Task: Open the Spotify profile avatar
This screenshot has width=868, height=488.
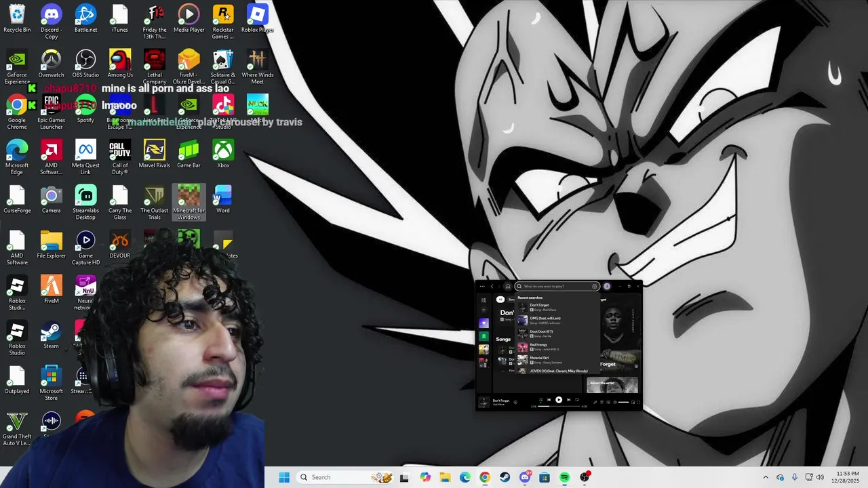Action: [607, 286]
